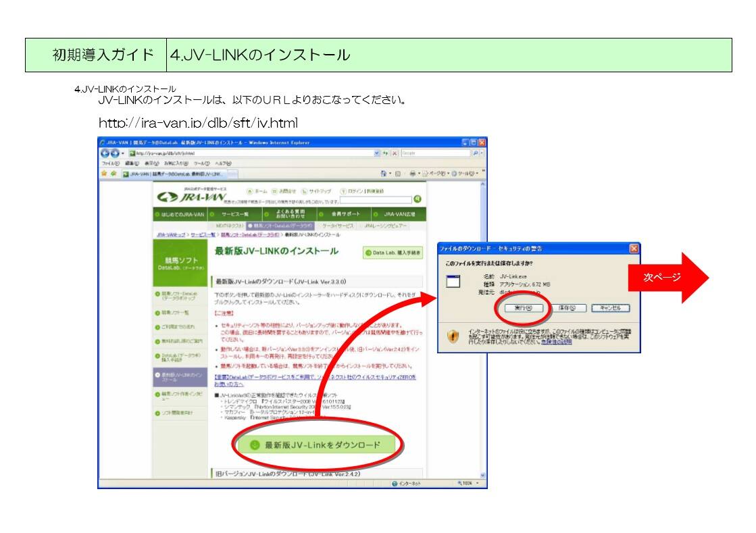Click the browser vertical scrollbar up arrow
The width and height of the screenshot is (756, 533).
(482, 185)
